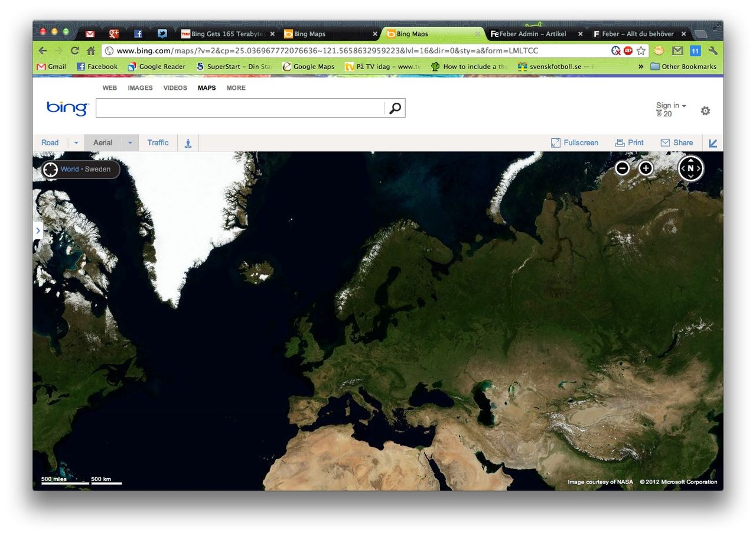Toggle the Traffic overlay

[158, 142]
